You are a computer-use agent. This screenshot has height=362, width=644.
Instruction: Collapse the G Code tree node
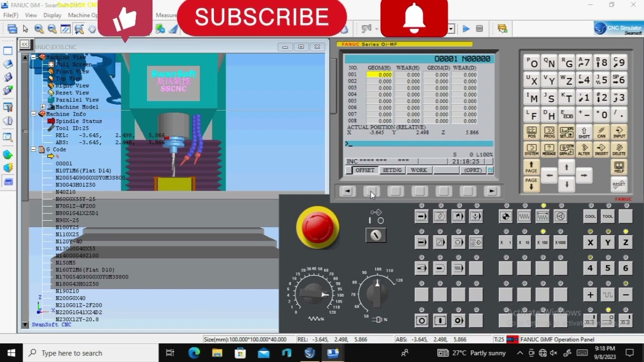click(x=34, y=149)
